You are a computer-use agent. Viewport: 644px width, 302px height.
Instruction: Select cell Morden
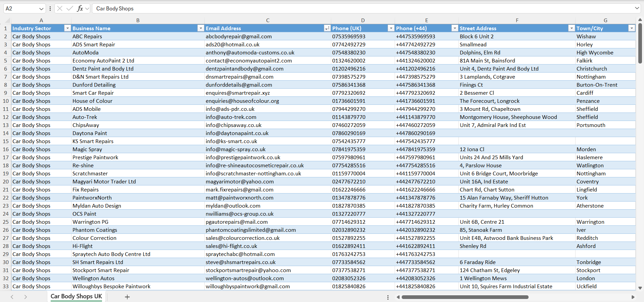click(x=605, y=149)
